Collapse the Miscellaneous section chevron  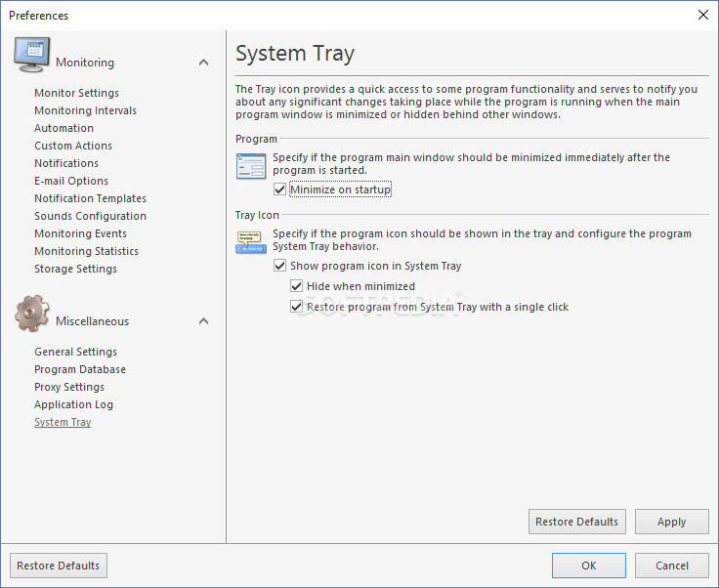(203, 321)
